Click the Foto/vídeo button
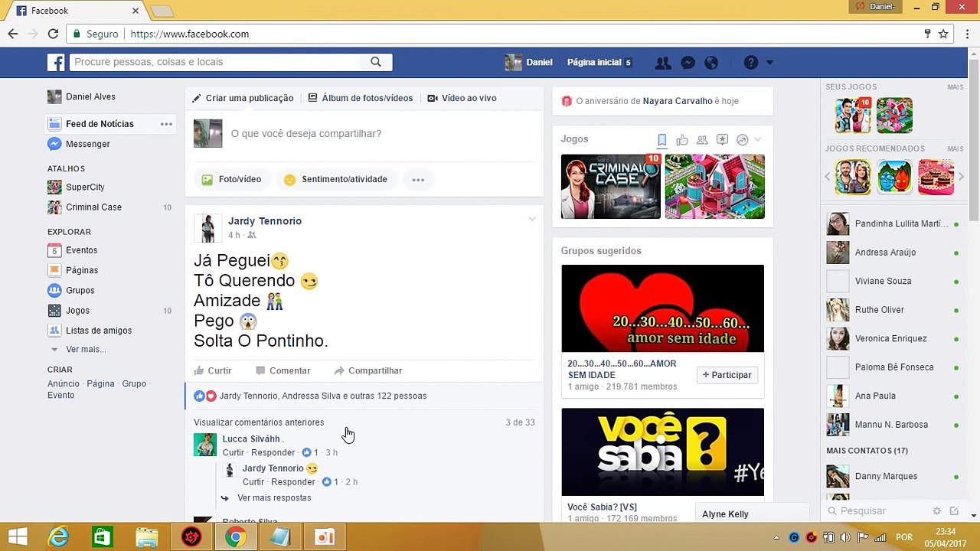 click(231, 180)
